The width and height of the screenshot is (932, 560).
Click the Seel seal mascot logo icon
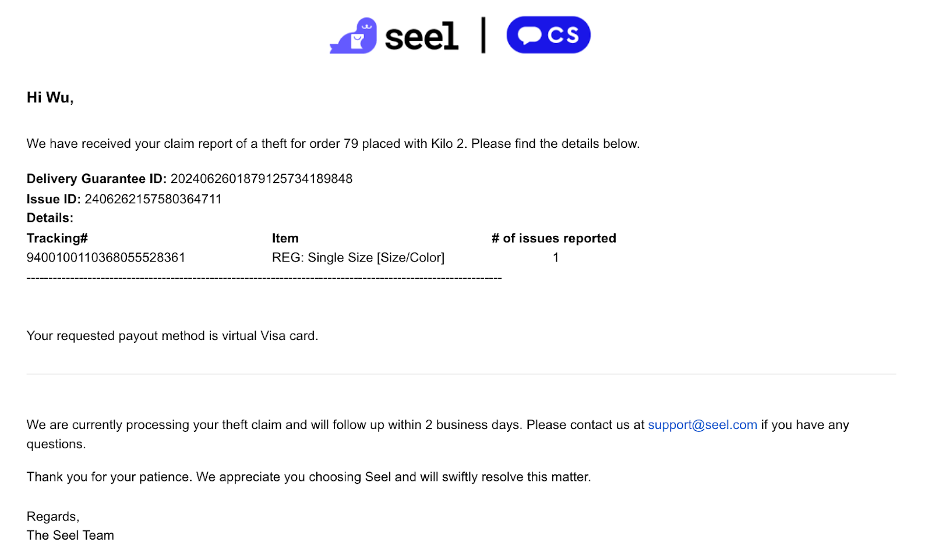point(353,36)
